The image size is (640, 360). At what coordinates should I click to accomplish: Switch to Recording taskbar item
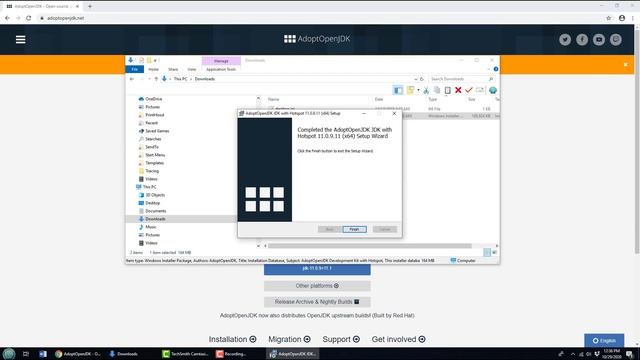click(x=232, y=354)
